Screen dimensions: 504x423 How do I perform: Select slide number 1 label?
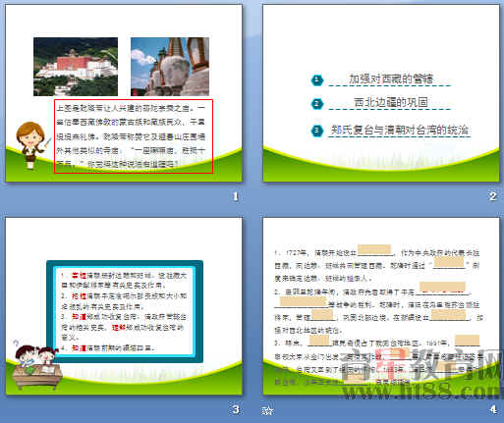point(235,196)
